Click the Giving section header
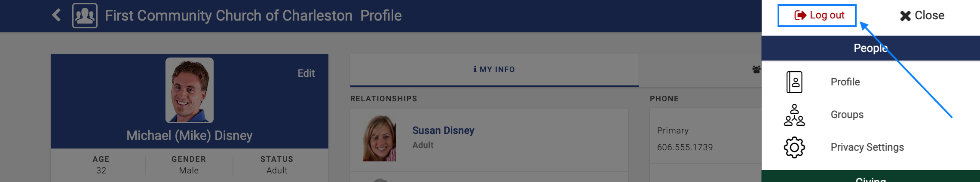Viewport: 980px width, 182px height. (870, 178)
